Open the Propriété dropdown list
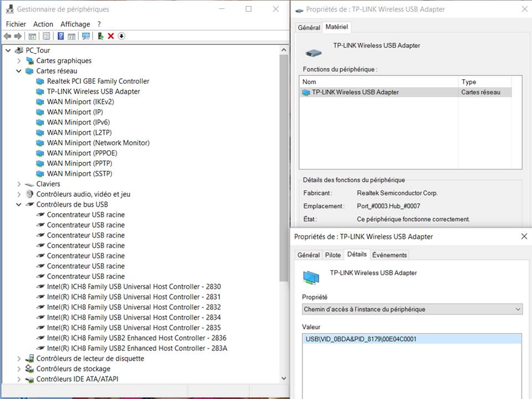This screenshot has height=399, width=532. [412, 309]
